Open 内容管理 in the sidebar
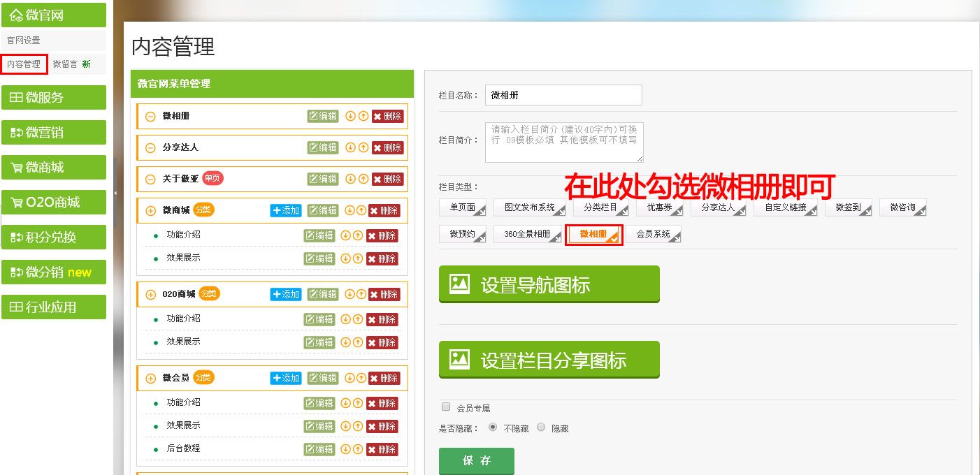This screenshot has height=475, width=980. (24, 64)
